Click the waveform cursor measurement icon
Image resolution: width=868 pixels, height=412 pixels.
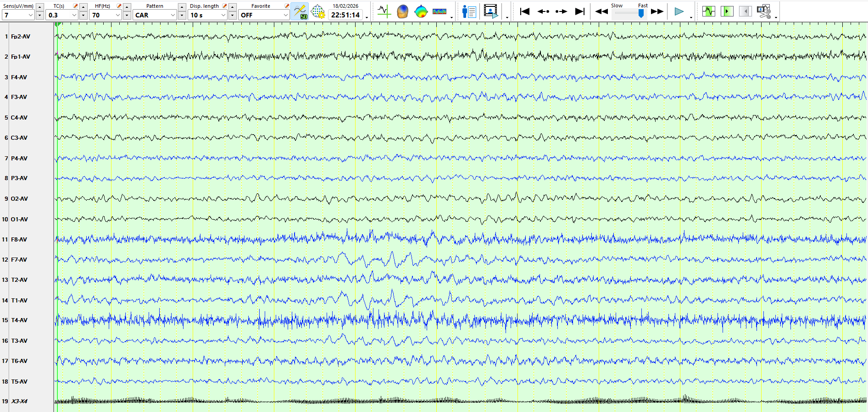click(x=384, y=11)
